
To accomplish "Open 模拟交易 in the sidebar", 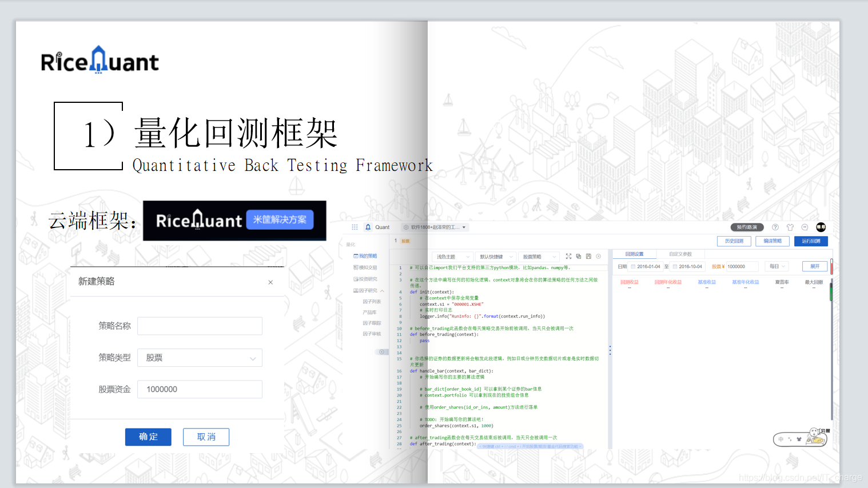I will [365, 267].
